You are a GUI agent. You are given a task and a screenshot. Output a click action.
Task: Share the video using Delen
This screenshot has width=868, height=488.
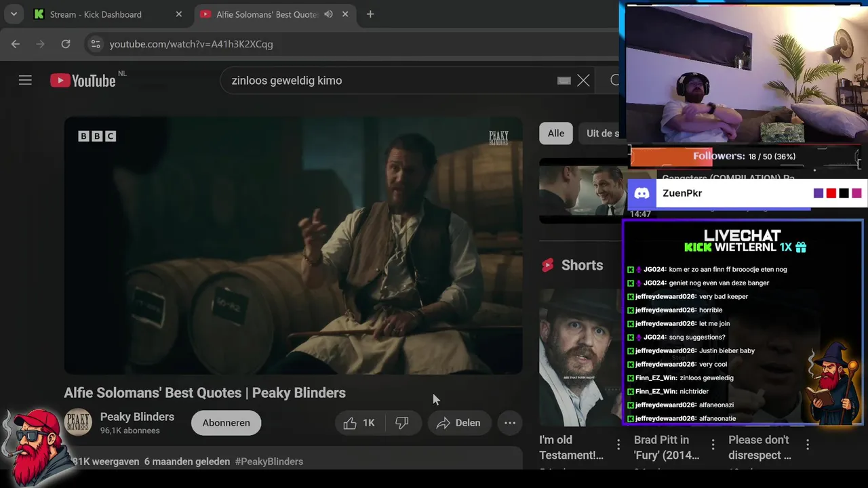pyautogui.click(x=459, y=423)
